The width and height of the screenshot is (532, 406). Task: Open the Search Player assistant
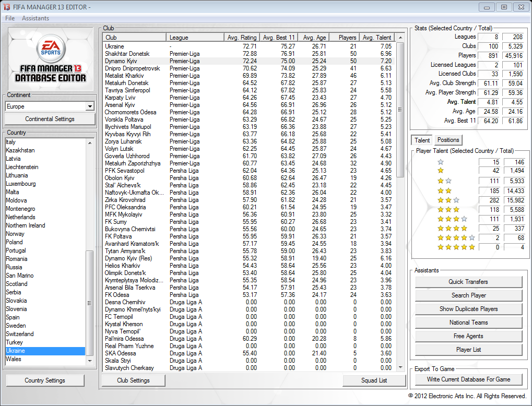coord(468,295)
